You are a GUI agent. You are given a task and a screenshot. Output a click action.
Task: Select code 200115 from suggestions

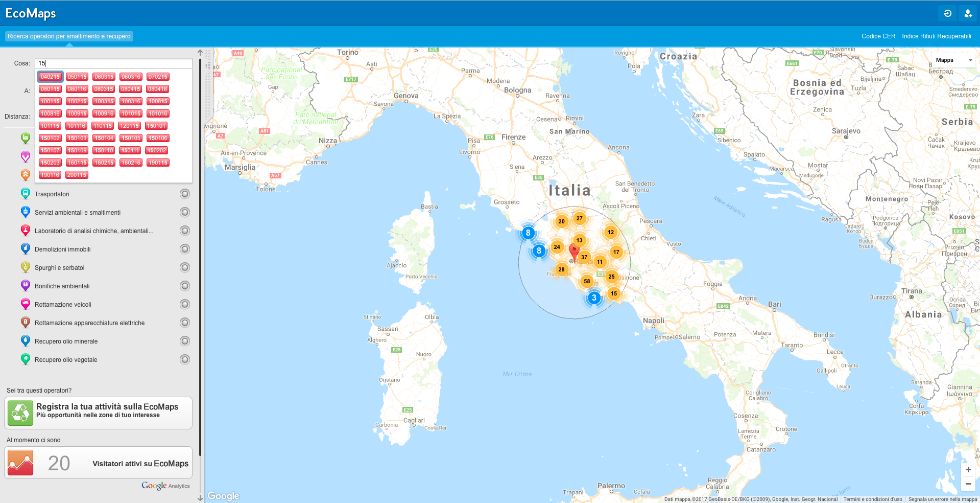pyautogui.click(x=77, y=175)
